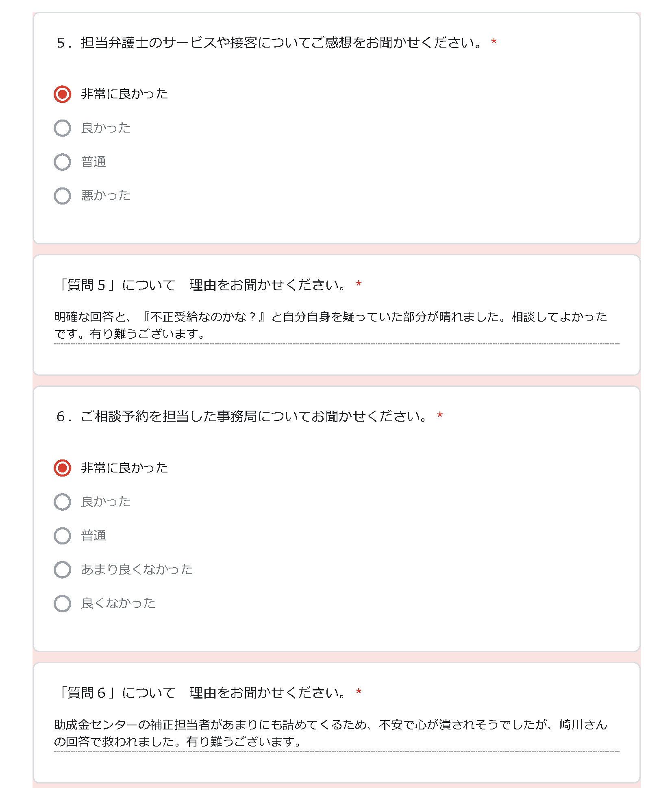Click the question 6 title text
Screen dimensions: 672x788
coord(242,416)
